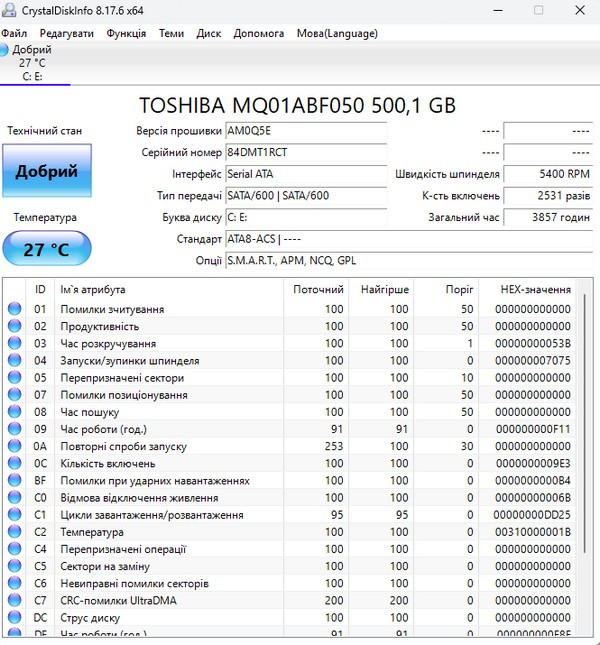Click HEX value 000000007075
The image size is (600, 645).
[x=533, y=361]
